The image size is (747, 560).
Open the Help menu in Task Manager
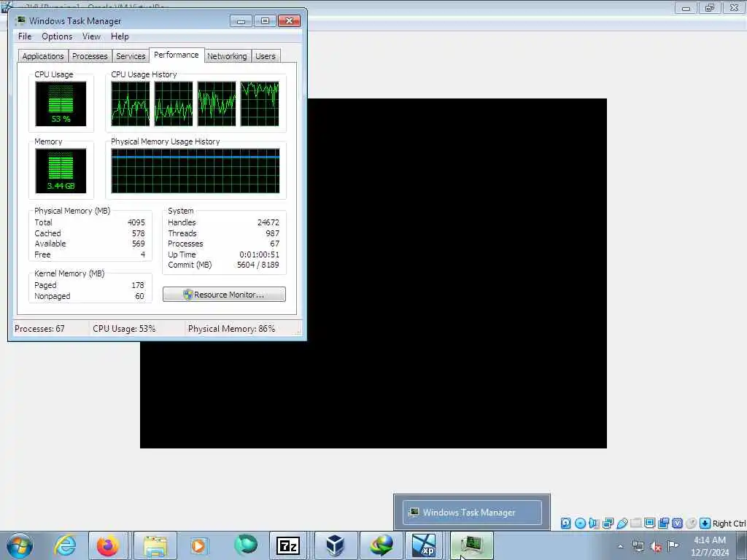pyautogui.click(x=120, y=36)
